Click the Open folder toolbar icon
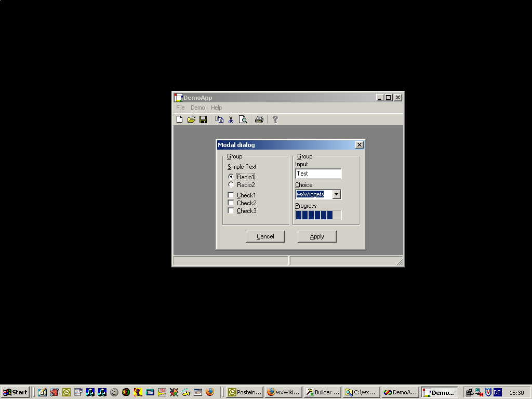532x399 pixels. (x=191, y=119)
